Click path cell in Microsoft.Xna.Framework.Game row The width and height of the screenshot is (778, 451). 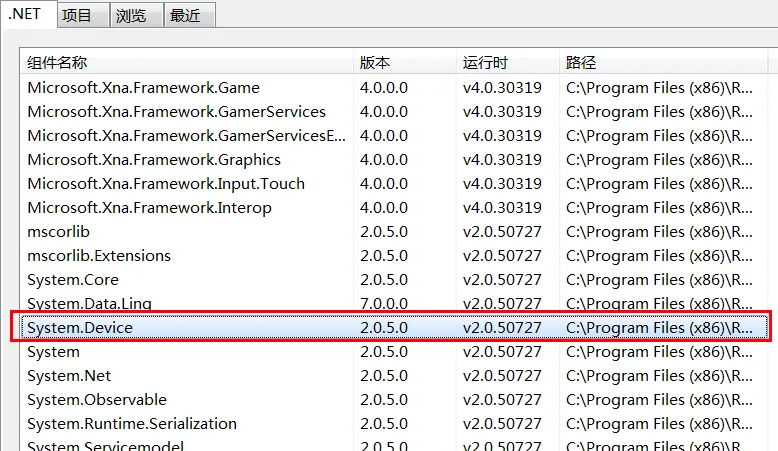coord(659,88)
